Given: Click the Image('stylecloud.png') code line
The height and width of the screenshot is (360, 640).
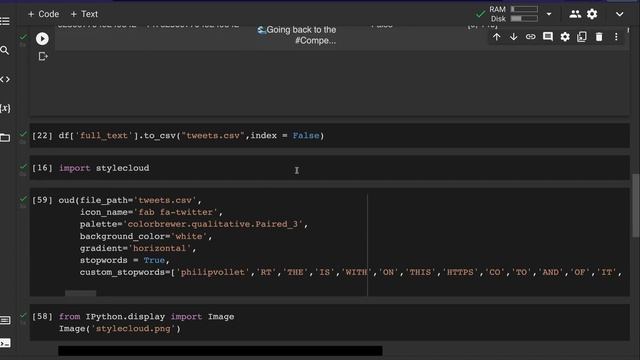Looking at the screenshot, I should point(120,329).
